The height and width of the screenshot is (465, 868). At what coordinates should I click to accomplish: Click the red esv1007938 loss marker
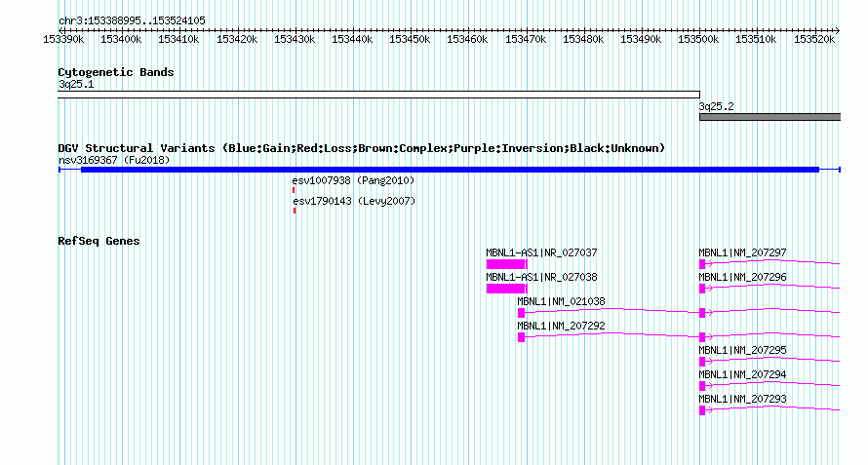pyautogui.click(x=294, y=190)
